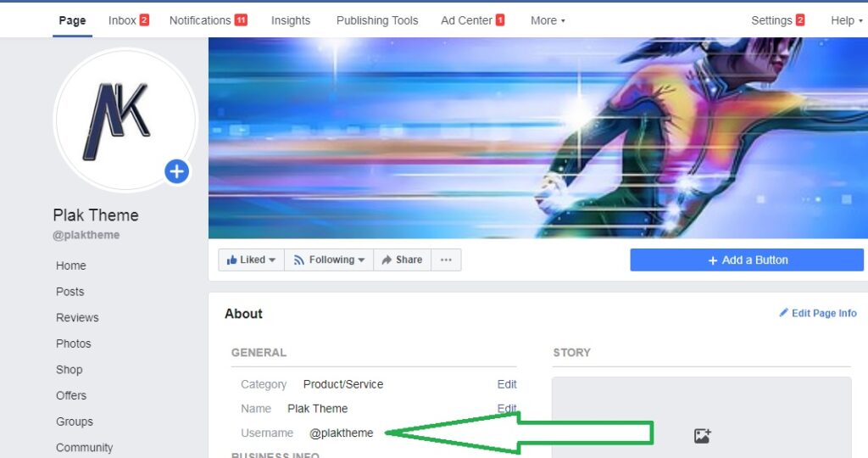Click the page cover photo

538,138
